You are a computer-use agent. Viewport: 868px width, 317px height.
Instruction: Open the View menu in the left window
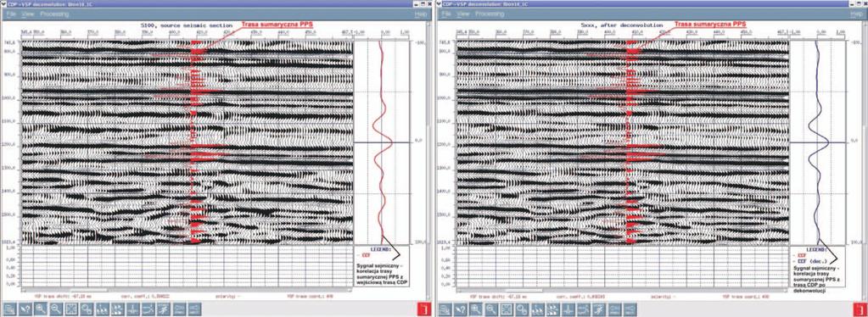28,14
